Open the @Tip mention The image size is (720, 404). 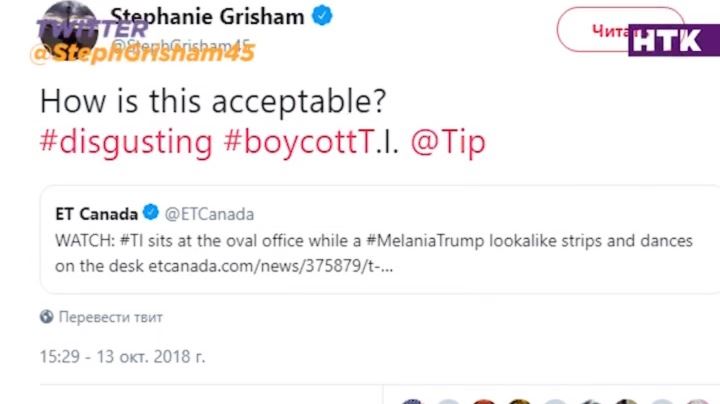point(448,142)
